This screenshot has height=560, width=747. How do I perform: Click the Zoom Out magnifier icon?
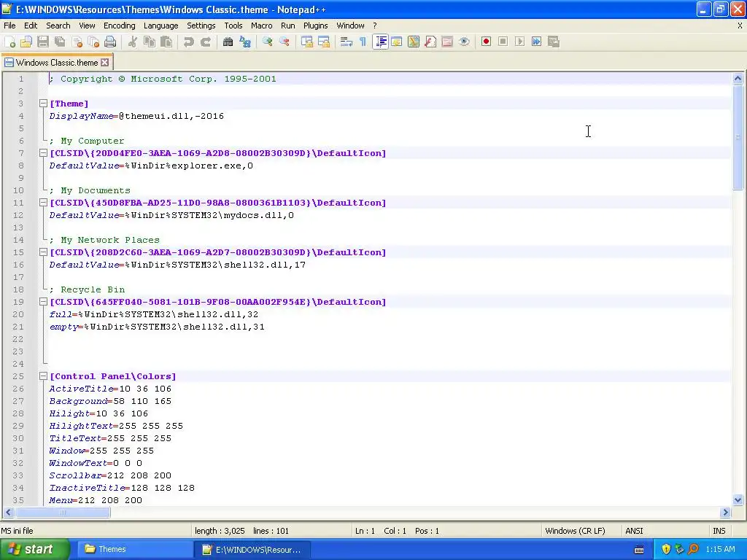285,42
